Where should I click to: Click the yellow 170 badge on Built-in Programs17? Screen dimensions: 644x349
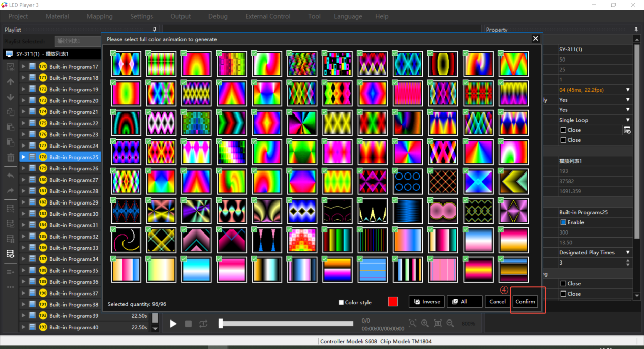43,67
